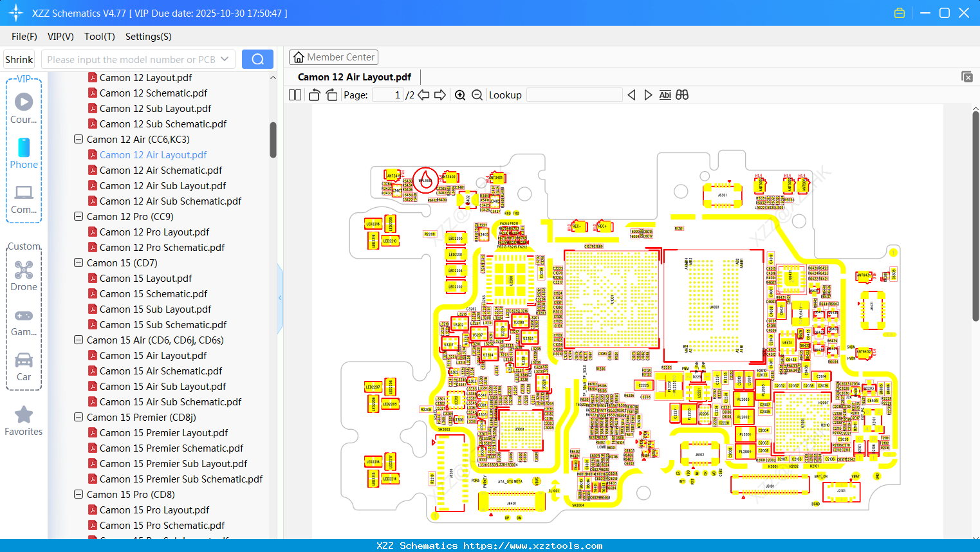This screenshot has height=552, width=980.
Task: Click the Lookup text field
Action: pos(575,95)
